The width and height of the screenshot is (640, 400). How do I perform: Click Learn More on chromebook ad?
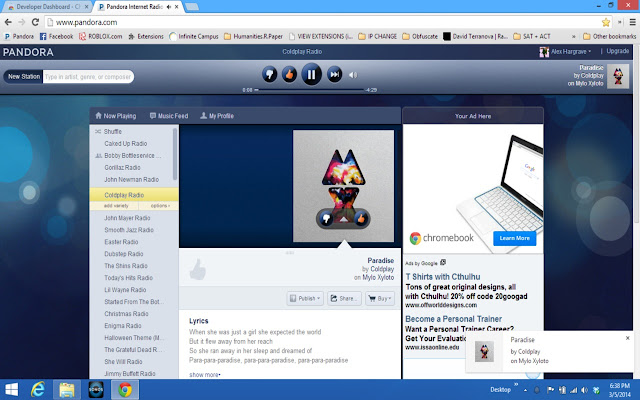[514, 238]
